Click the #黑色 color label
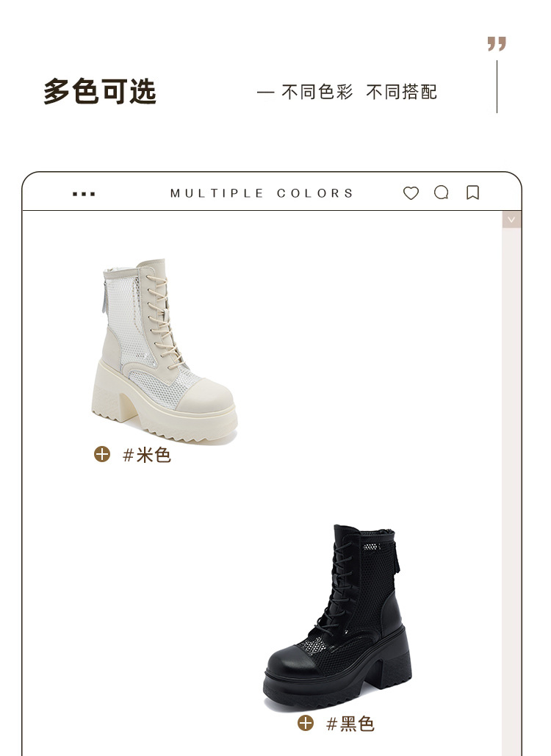This screenshot has width=551, height=756. 350,724
